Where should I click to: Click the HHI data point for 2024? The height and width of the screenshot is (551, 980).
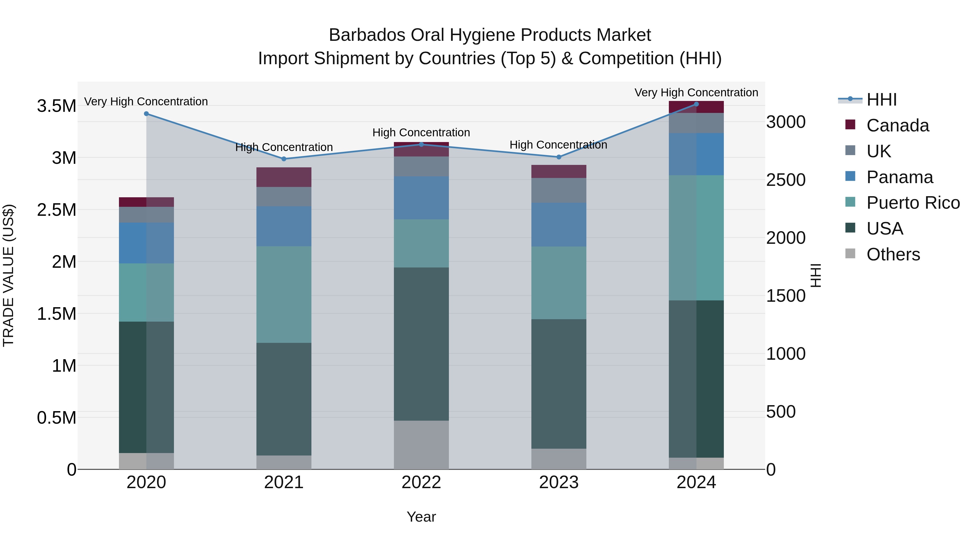pos(697,104)
